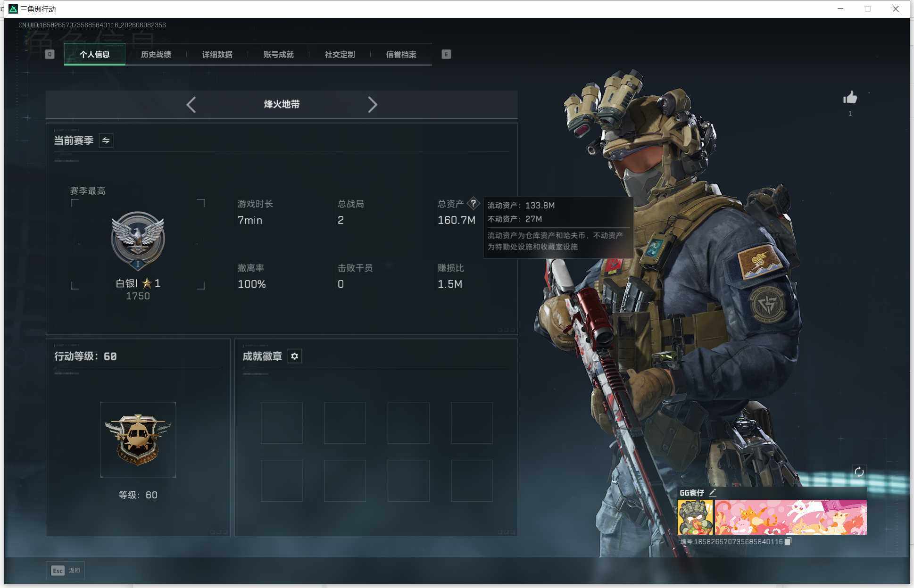Screen dimensions: 914x588
Task: Close the 三角洲行动 window
Action: point(895,9)
